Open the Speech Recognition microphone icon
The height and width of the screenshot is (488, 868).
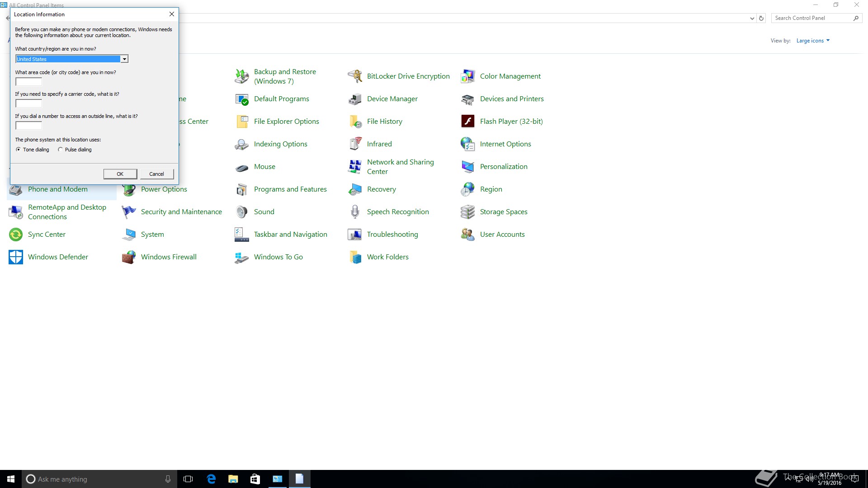[x=355, y=212]
